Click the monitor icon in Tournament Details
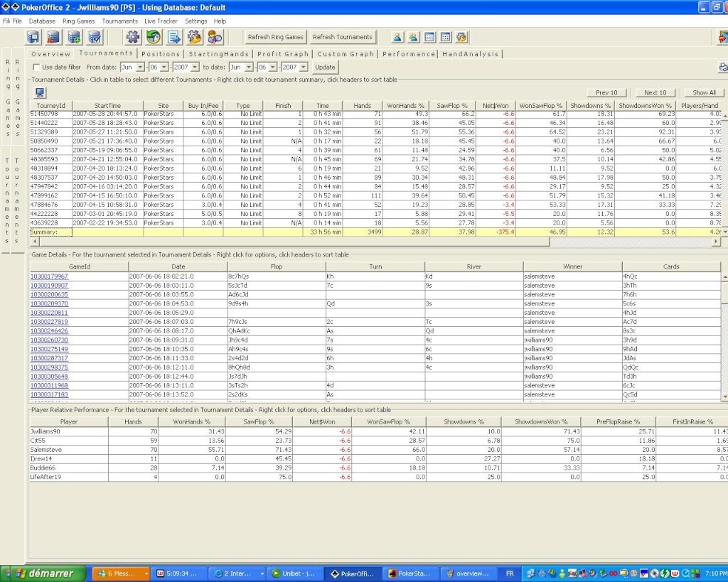 (40, 93)
